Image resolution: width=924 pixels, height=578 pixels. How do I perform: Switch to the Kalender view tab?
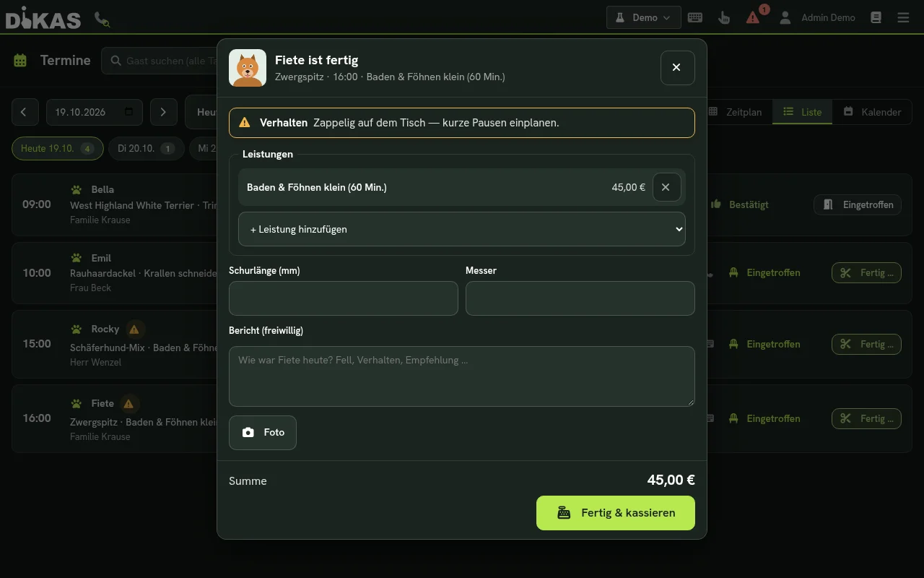(872, 112)
